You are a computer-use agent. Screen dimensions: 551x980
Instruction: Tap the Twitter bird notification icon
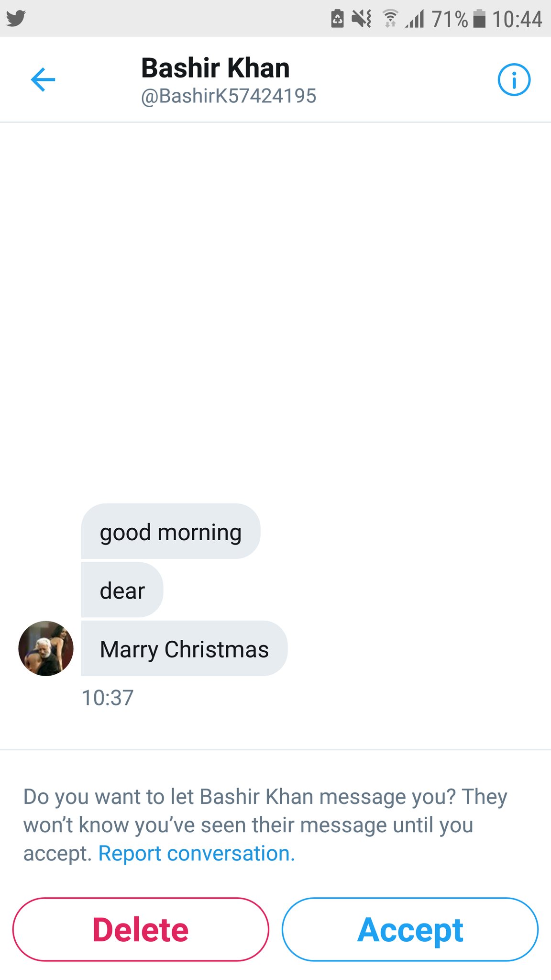(16, 19)
